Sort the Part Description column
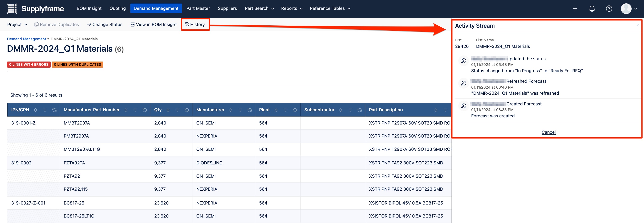Image resolution: width=644 pixels, height=223 pixels. coord(436,110)
